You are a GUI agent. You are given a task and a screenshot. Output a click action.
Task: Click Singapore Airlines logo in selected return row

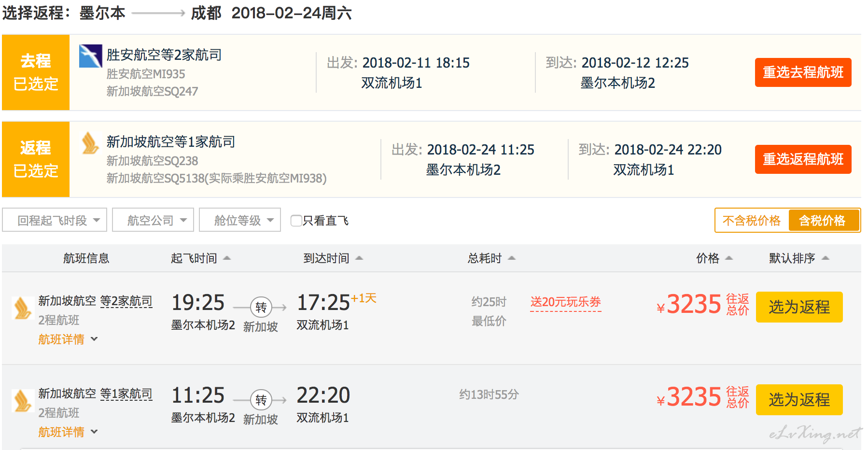click(x=91, y=143)
